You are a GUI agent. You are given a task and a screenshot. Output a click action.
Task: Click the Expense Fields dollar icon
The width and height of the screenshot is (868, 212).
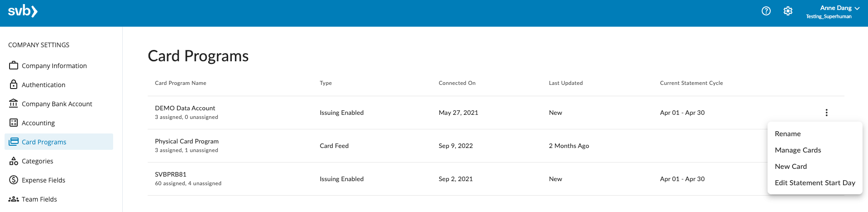click(14, 180)
